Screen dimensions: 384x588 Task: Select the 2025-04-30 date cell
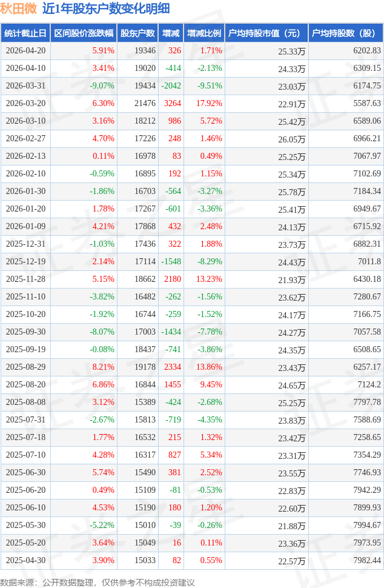(x=25, y=560)
